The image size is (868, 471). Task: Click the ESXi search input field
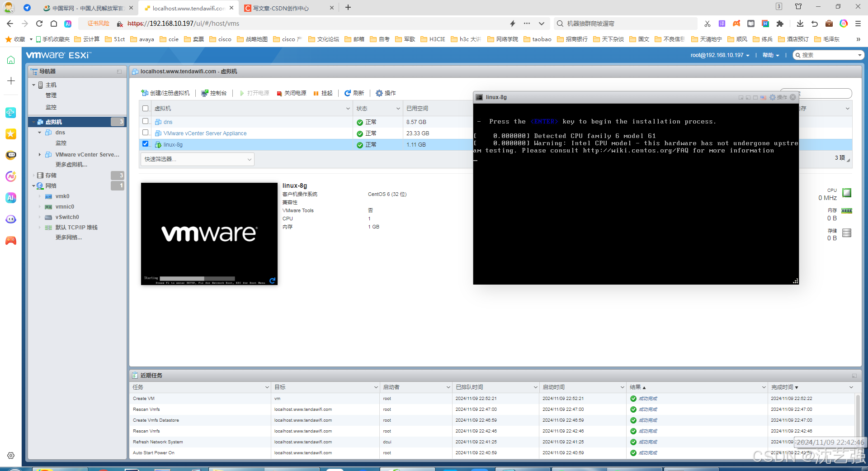point(829,55)
